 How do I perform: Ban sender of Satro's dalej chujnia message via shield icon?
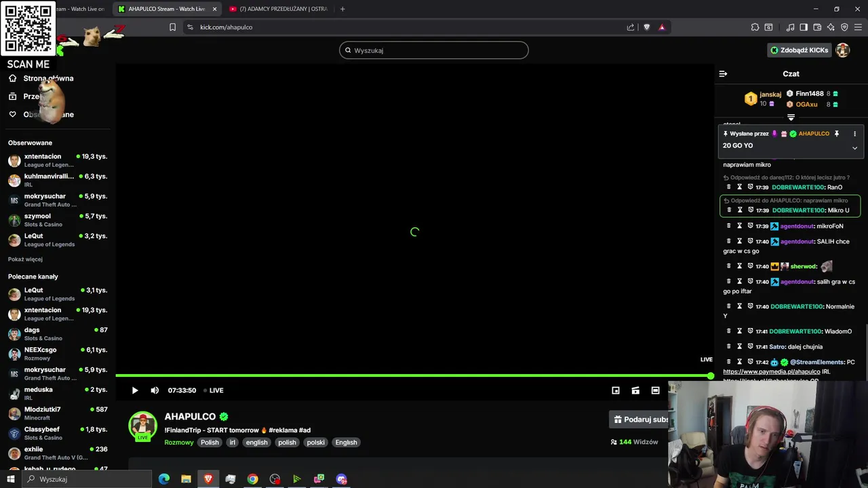point(750,346)
